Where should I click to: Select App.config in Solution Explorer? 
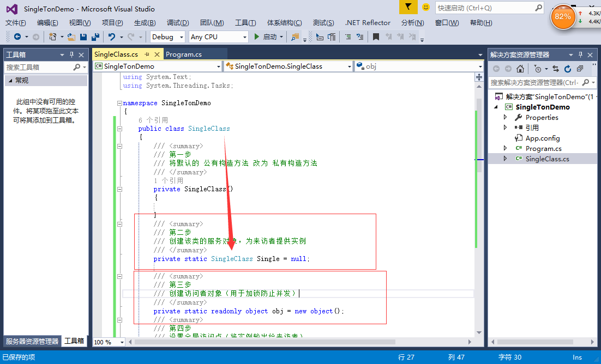point(543,138)
